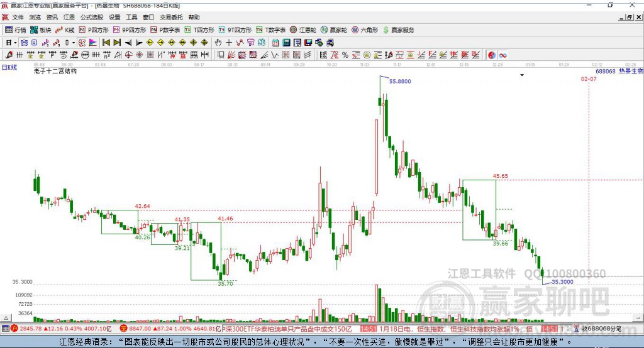644x348 pixels.
Task: Open the P数字表 number table
Action: 165,30
